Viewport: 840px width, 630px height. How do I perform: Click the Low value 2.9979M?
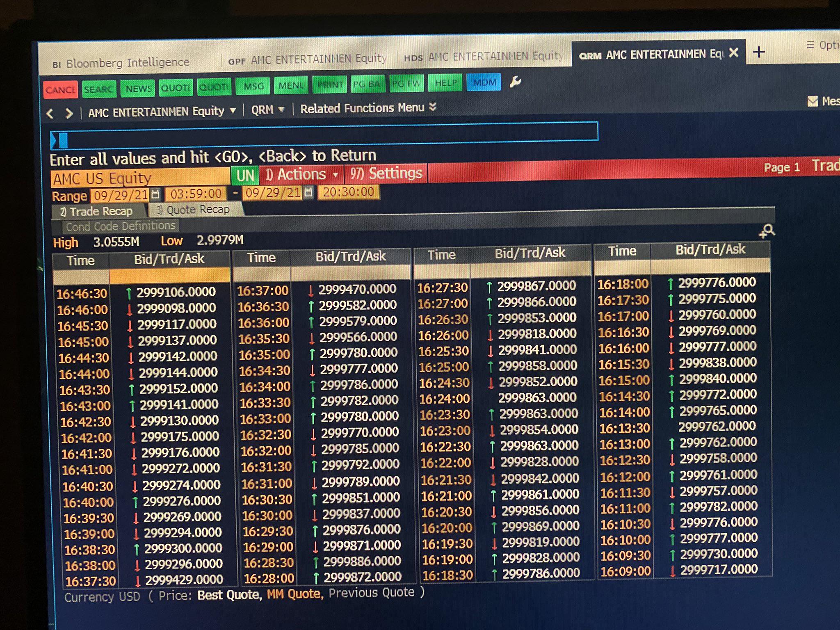[x=220, y=240]
